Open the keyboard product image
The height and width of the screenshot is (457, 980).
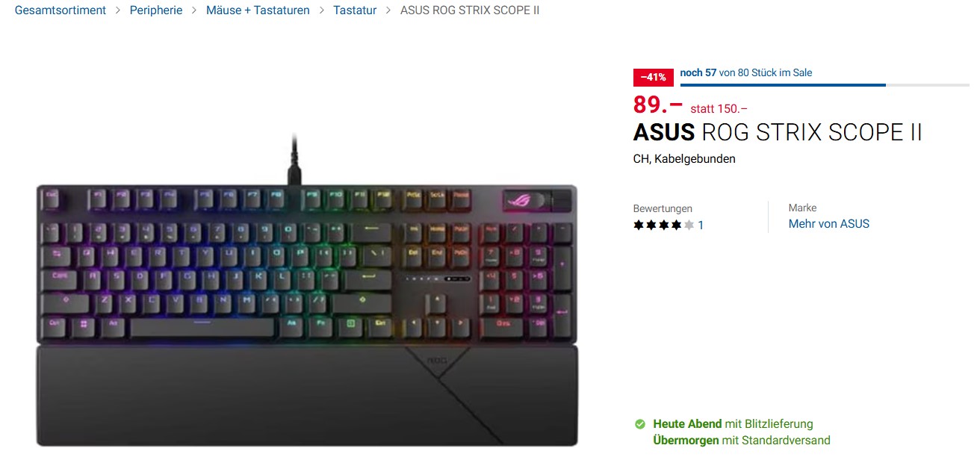pyautogui.click(x=306, y=291)
